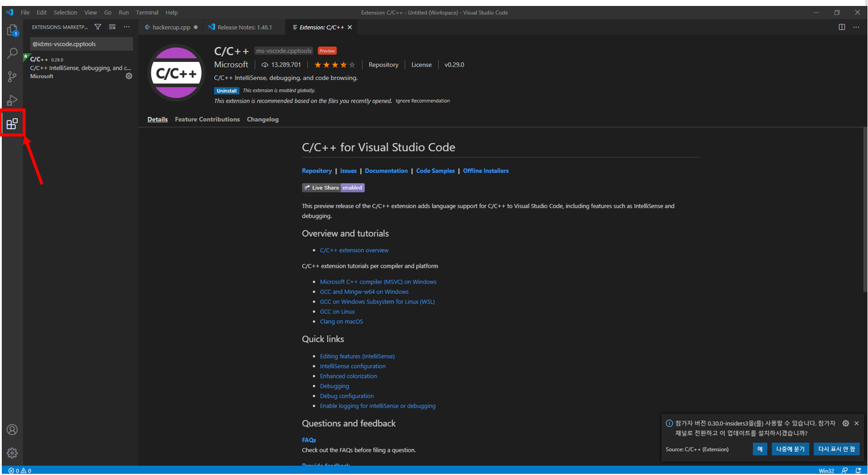The height and width of the screenshot is (475, 868).
Task: Open the File menu
Action: pos(25,13)
